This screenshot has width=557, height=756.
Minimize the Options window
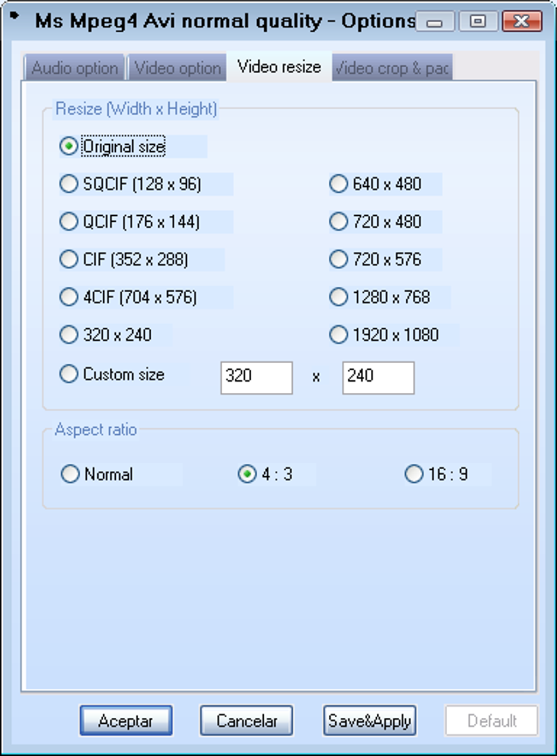[x=435, y=22]
